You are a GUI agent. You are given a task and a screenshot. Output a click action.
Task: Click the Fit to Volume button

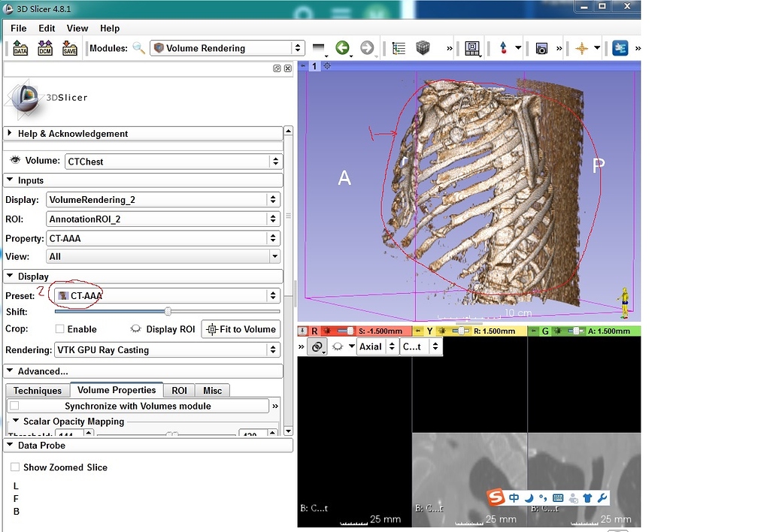coord(241,329)
